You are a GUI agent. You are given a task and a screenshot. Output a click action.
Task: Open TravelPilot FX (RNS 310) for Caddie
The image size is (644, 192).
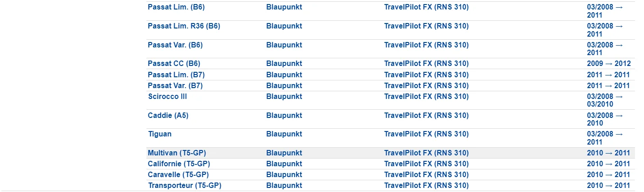click(426, 116)
